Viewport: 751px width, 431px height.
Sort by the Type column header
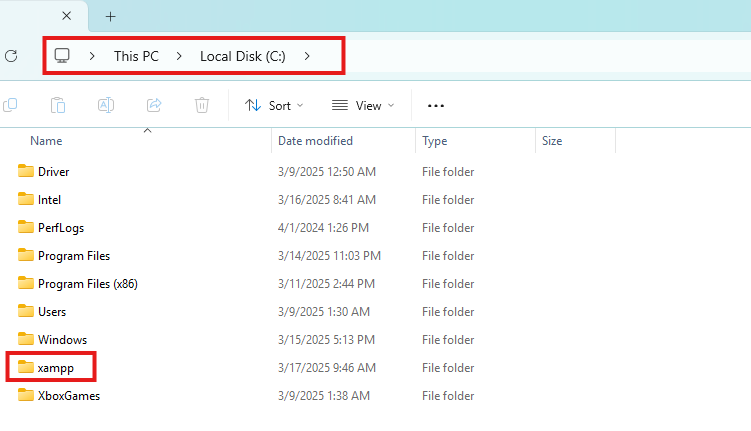coord(434,141)
